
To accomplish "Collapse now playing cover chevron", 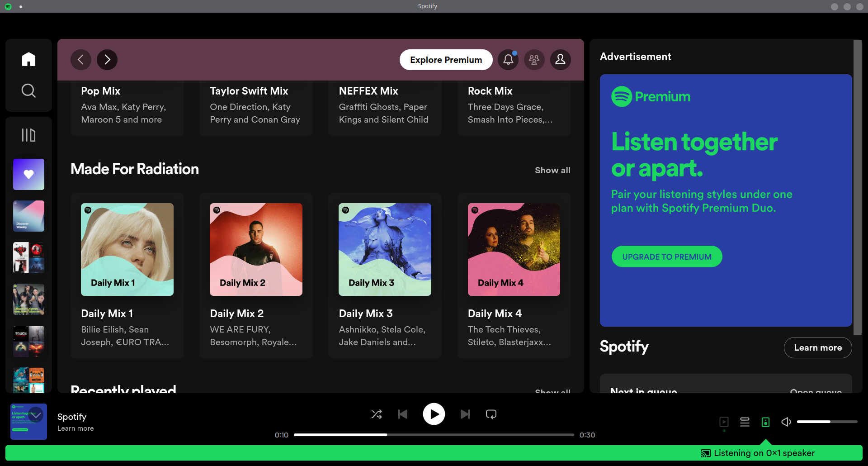I will (36, 414).
